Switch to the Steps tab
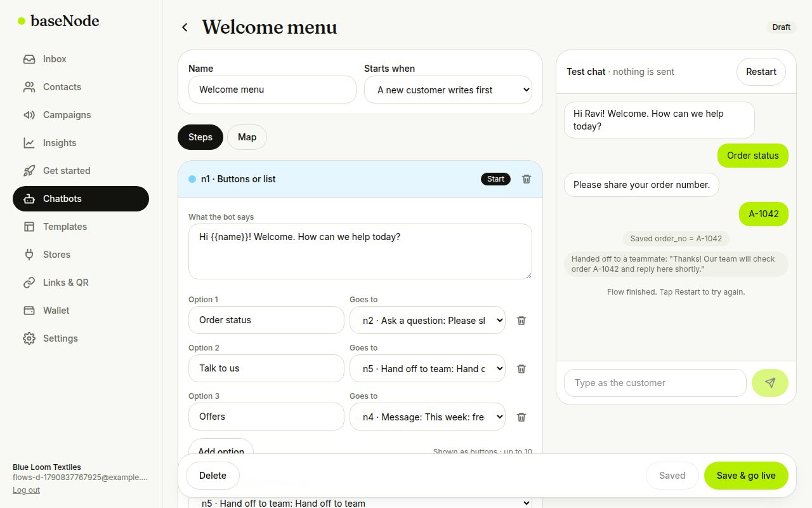Image resolution: width=812 pixels, height=508 pixels. (x=200, y=137)
